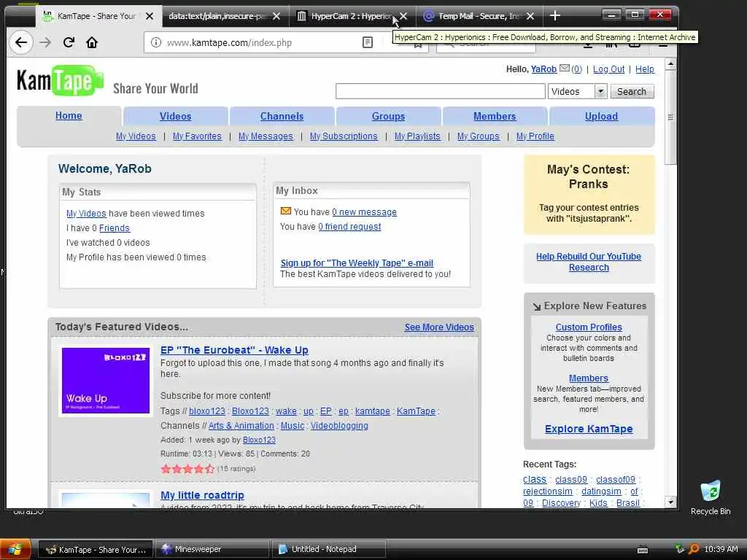747x560 pixels.
Task: Click the Friends link in My Stats
Action: (115, 228)
